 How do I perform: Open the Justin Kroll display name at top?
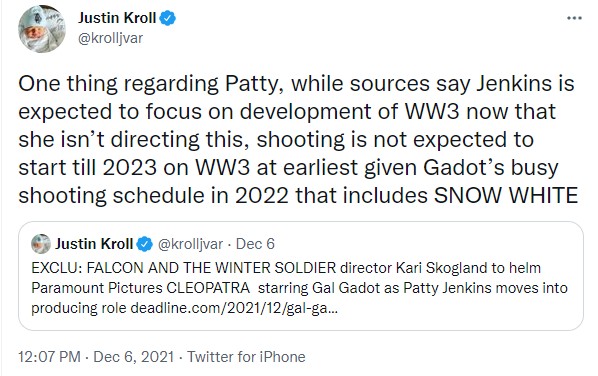117,18
